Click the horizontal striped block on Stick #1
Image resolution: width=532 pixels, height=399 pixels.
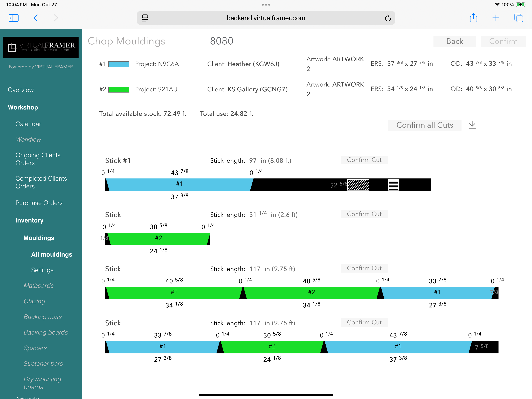394,185
